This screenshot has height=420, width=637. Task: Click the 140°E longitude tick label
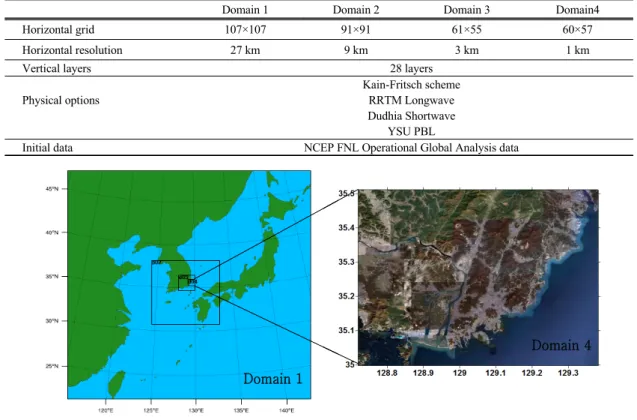pos(286,411)
